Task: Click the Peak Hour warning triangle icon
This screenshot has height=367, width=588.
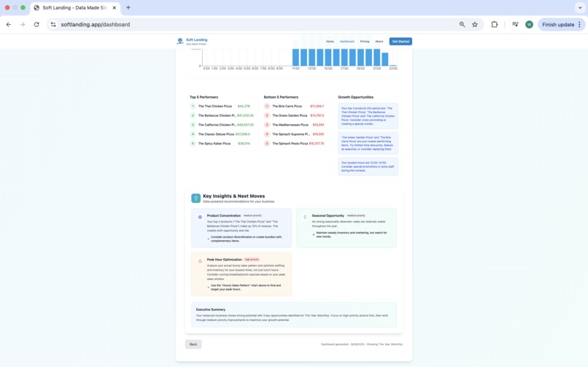Action: 200,261
